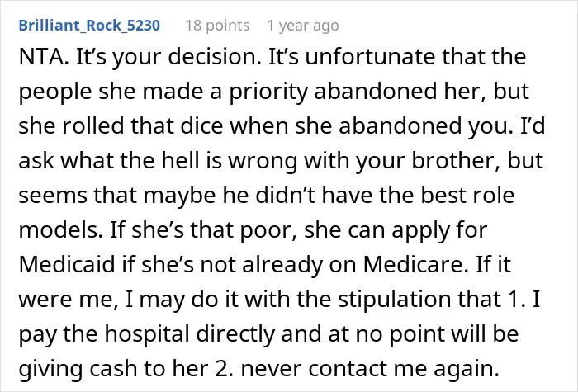
Task: Click the word 'NTA' starting the comment
Action: pyautogui.click(x=41, y=57)
